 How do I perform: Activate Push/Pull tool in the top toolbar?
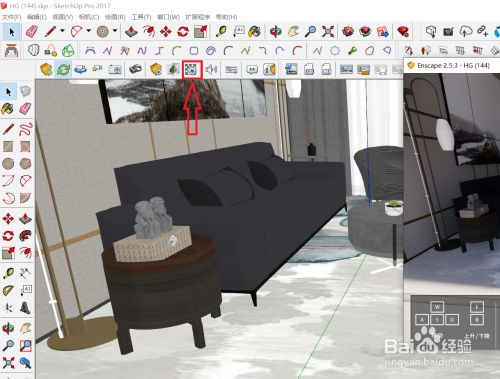click(131, 32)
